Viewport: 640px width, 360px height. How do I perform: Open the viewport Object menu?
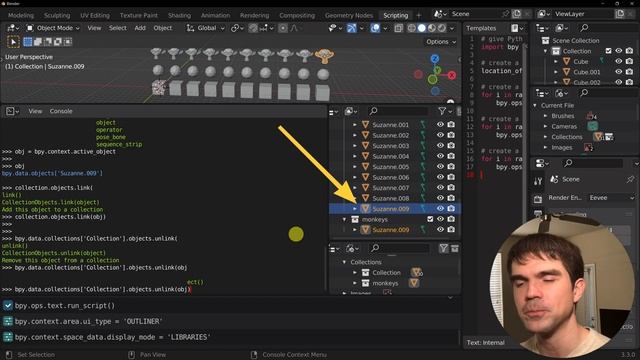pos(162,28)
